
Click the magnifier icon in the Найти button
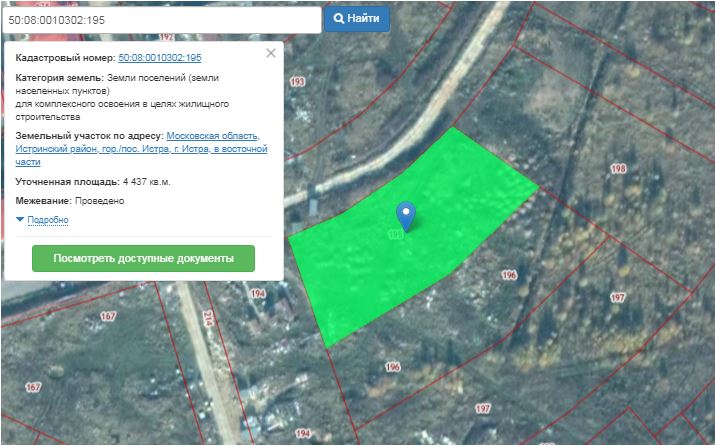[x=340, y=18]
